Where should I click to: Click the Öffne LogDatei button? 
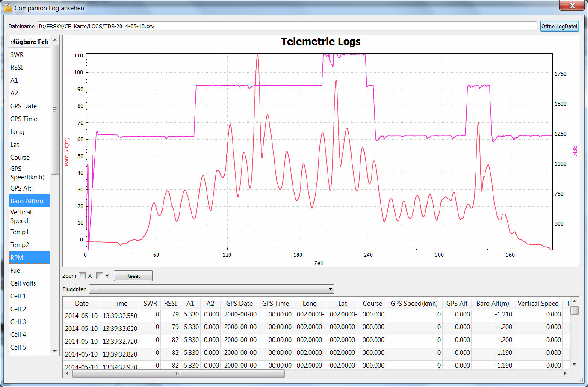559,26
